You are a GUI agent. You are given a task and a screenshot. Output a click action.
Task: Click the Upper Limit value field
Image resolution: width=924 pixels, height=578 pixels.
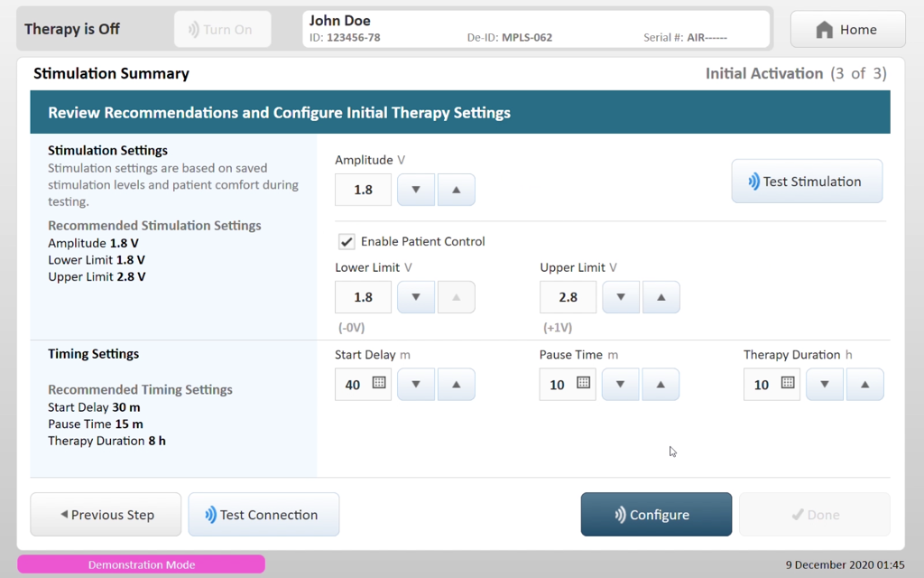click(x=568, y=297)
